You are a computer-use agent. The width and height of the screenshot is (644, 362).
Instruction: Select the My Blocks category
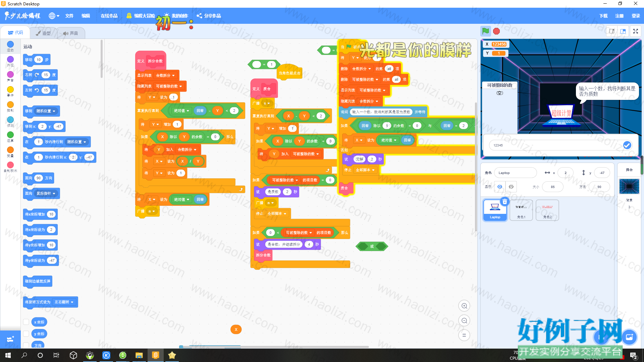pyautogui.click(x=10, y=167)
